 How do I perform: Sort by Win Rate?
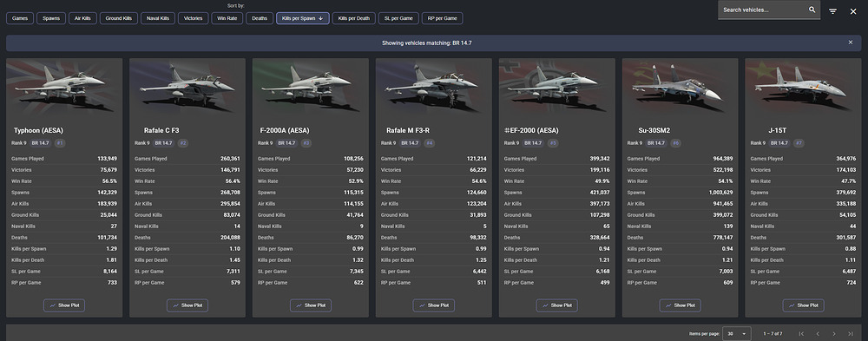click(227, 18)
